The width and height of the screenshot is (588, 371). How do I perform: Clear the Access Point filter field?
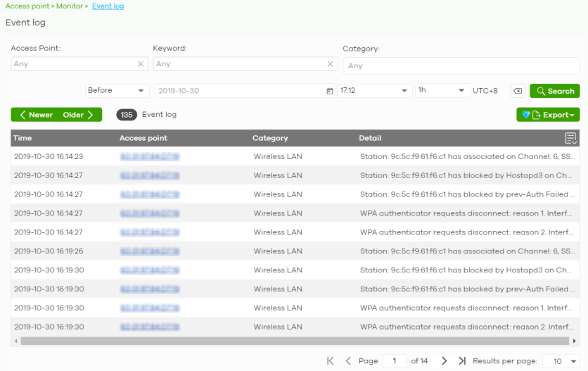pos(141,64)
